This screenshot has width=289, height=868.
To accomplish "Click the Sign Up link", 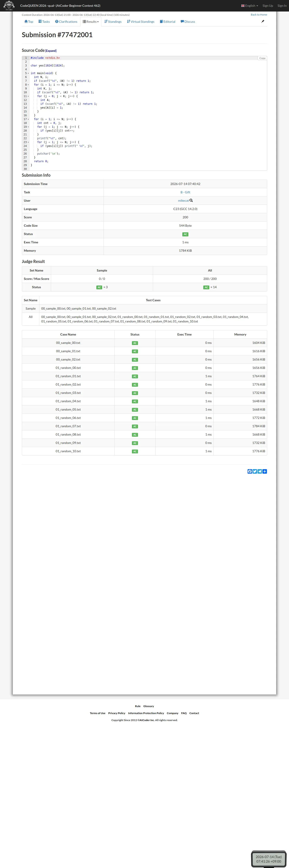I will [x=268, y=6].
